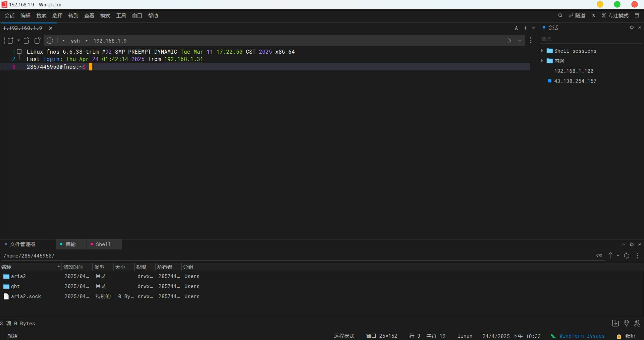Expand the Shell sessions folder
The width and height of the screenshot is (644, 340).
coord(542,51)
